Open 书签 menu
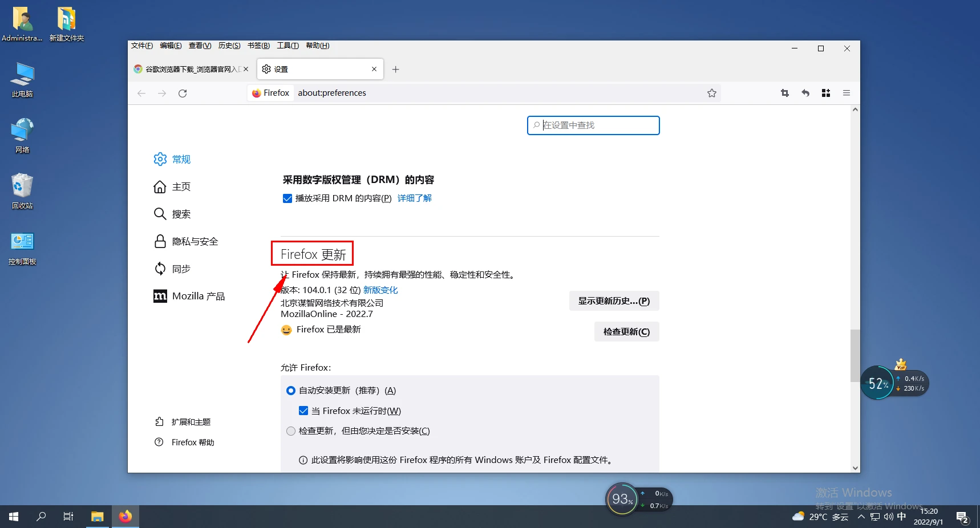Viewport: 980px width, 528px height. 258,46
